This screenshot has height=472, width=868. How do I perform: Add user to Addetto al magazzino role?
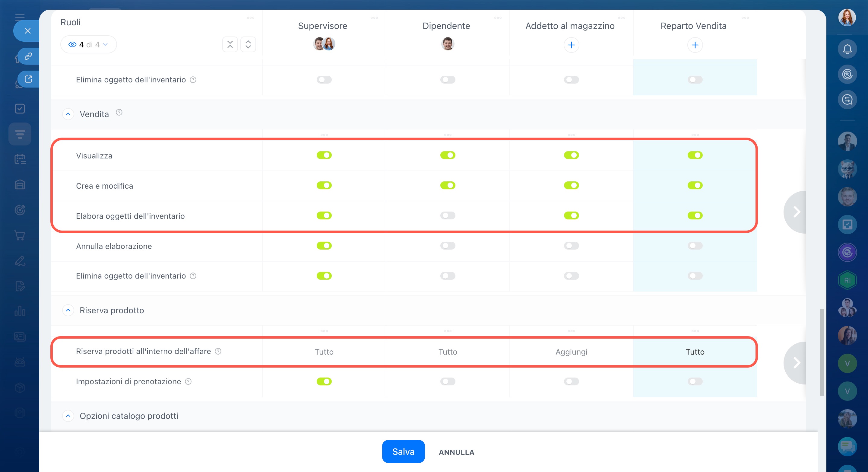click(x=571, y=45)
